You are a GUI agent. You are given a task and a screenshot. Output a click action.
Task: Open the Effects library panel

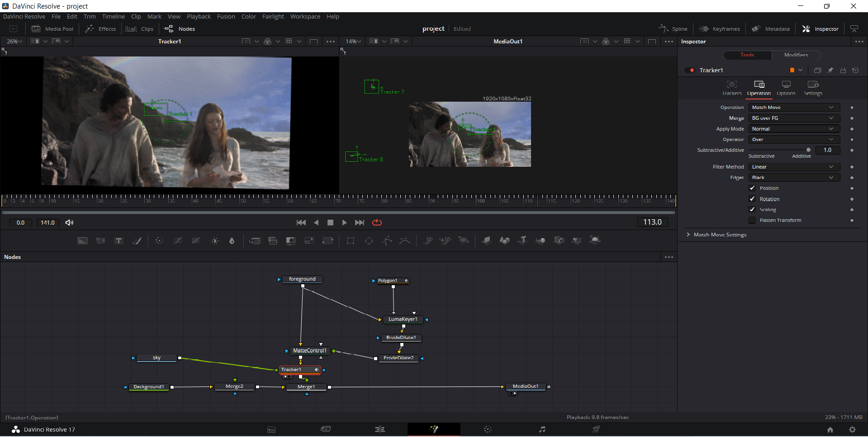(x=100, y=28)
